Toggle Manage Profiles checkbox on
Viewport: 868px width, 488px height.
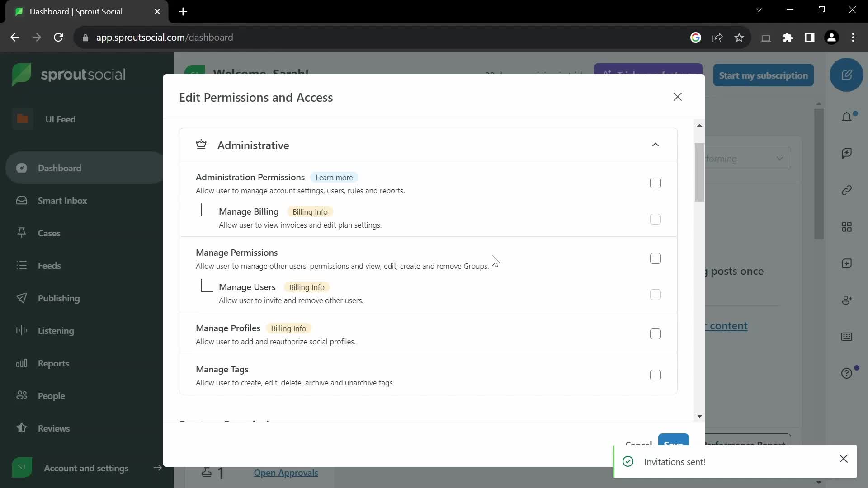tap(655, 333)
